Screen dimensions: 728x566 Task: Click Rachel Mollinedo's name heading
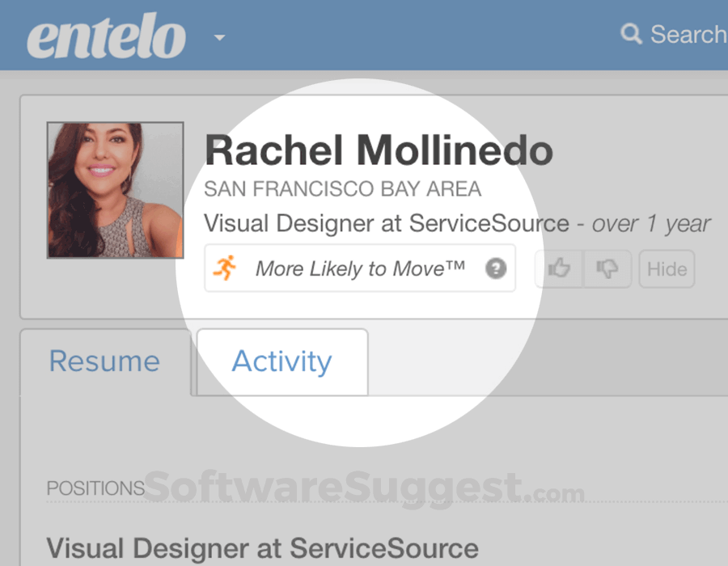(379, 150)
